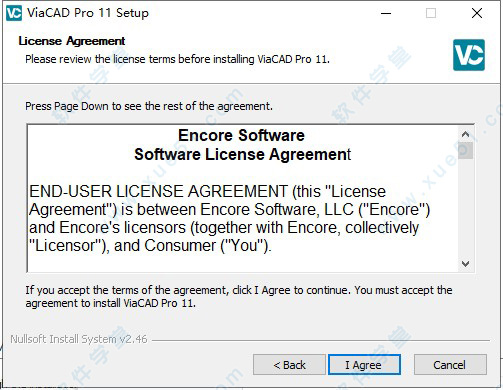Click the ViaCAD Pro 11 Setup title text
Screen dimensions: 503x390
coord(88,13)
